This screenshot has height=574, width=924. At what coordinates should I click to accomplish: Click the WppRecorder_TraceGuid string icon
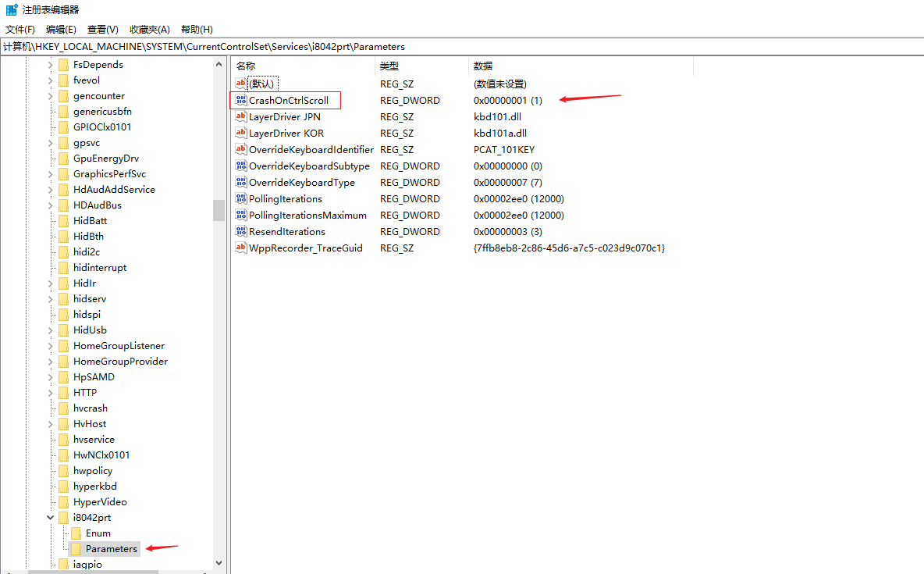pos(241,248)
